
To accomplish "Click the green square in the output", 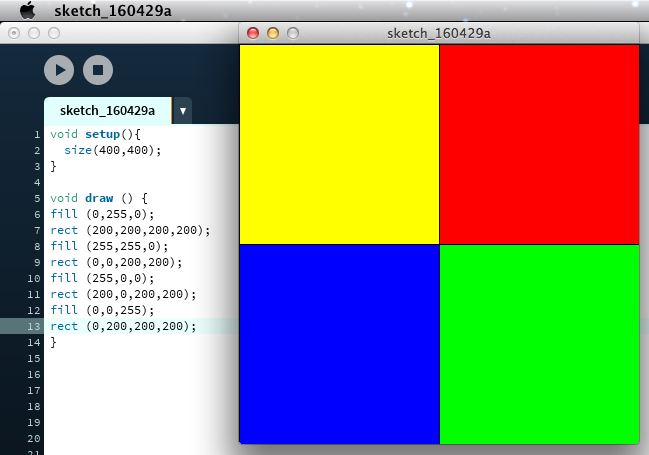I will (x=539, y=343).
